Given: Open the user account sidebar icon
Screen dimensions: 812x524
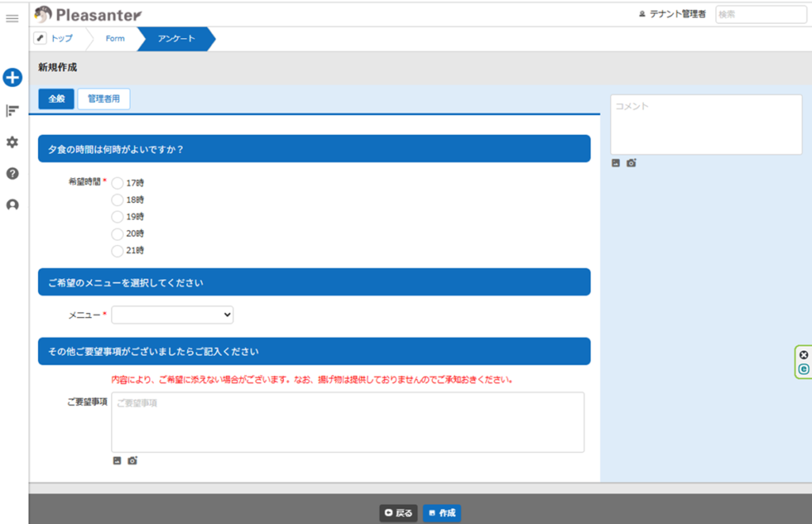Looking at the screenshot, I should click(12, 205).
